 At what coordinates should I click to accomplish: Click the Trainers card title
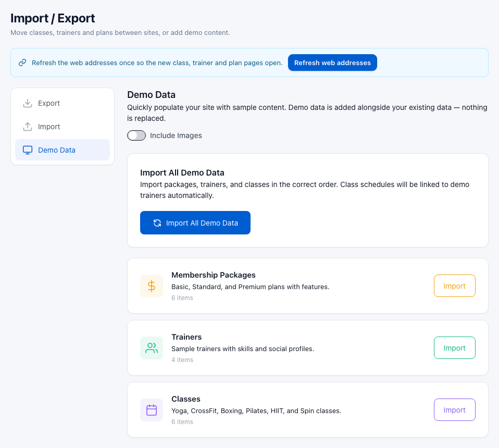186,337
